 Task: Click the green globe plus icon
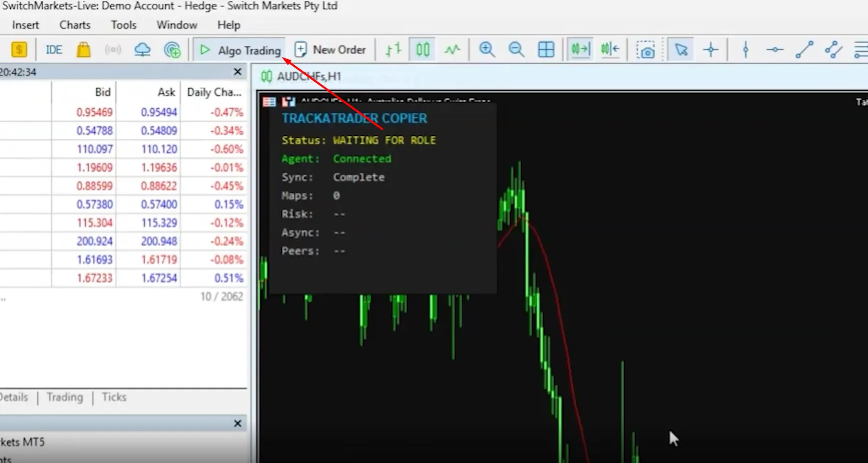click(172, 50)
